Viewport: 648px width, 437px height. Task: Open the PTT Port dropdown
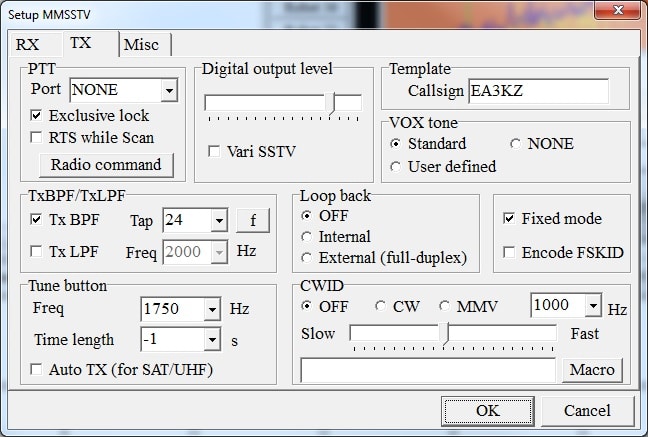169,90
